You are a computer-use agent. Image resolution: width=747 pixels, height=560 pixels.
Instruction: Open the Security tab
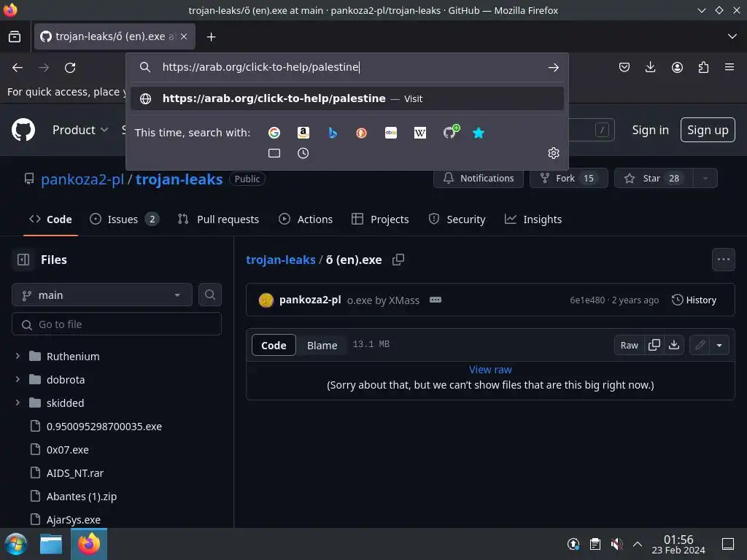click(457, 219)
